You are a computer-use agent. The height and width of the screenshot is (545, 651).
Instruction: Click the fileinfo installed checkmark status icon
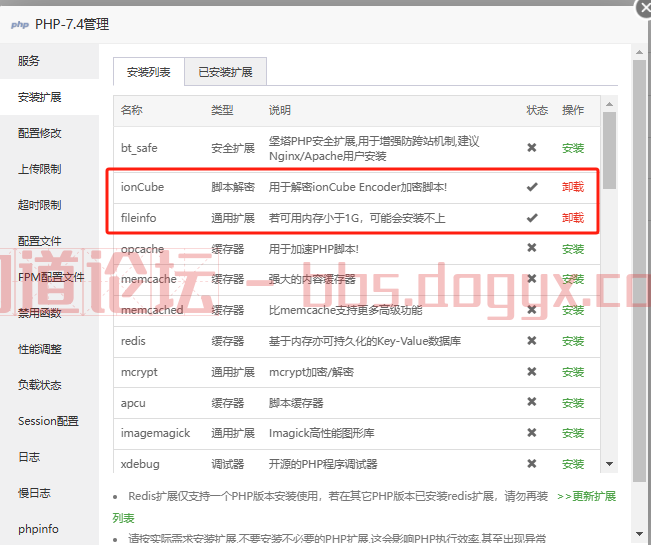click(x=532, y=218)
